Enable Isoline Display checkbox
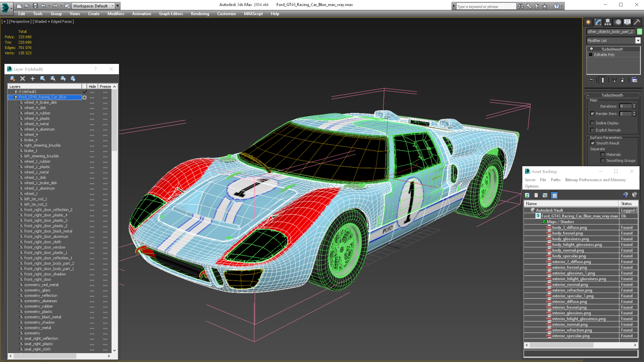This screenshot has height=362, width=644. tap(592, 123)
